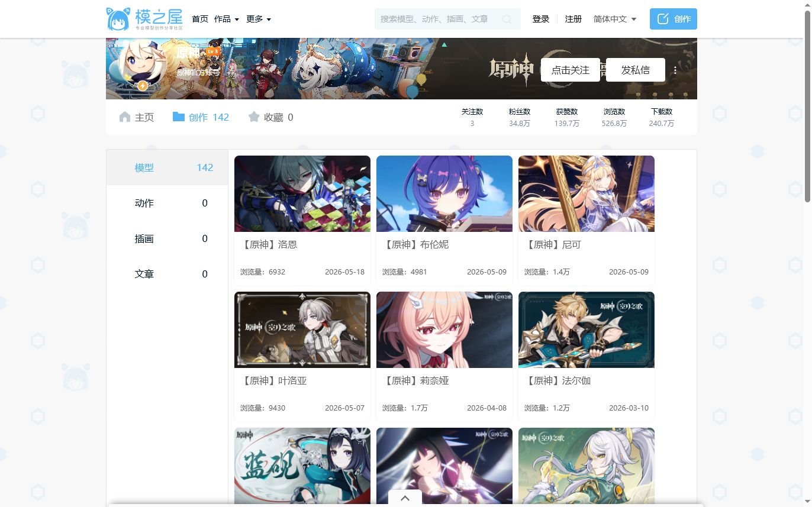
Task: Click the 点击关注 follow button
Action: (x=571, y=70)
